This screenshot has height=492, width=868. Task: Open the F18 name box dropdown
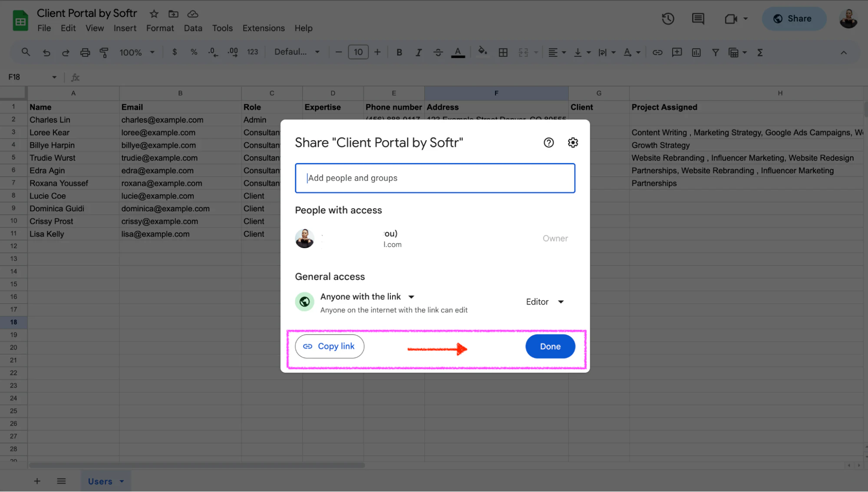point(54,77)
